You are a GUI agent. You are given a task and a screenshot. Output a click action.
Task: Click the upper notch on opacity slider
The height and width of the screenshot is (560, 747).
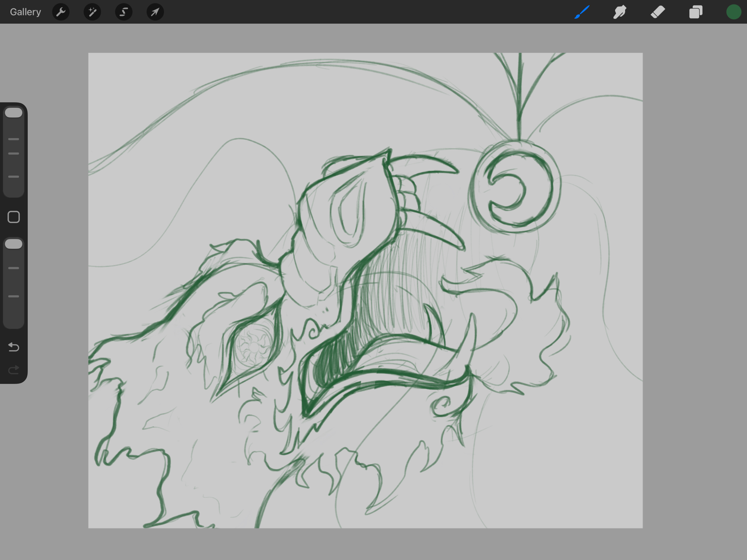pyautogui.click(x=14, y=268)
